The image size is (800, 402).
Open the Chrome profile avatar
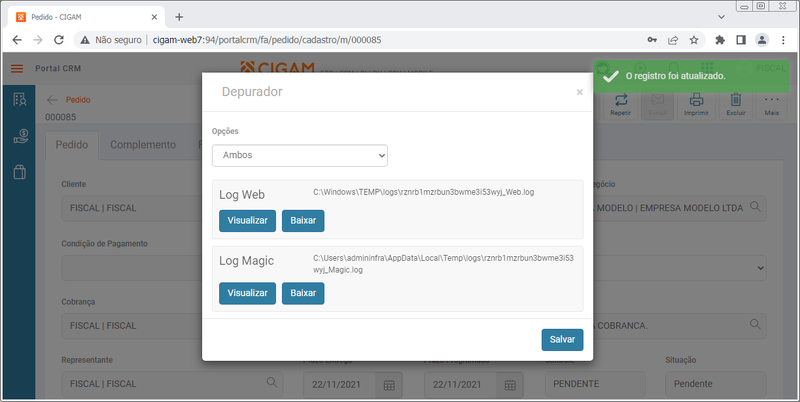click(762, 40)
